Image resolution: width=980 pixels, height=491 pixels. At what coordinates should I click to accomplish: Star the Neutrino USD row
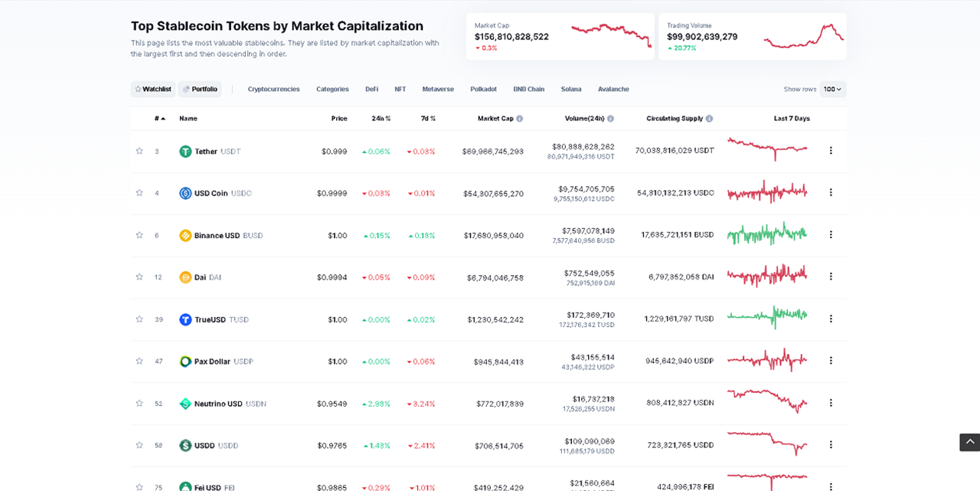(139, 403)
